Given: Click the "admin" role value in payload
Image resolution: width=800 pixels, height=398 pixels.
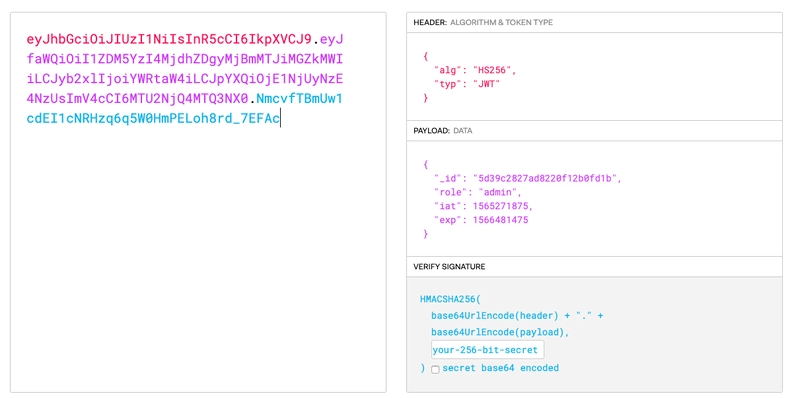Looking at the screenshot, I should coord(501,193).
